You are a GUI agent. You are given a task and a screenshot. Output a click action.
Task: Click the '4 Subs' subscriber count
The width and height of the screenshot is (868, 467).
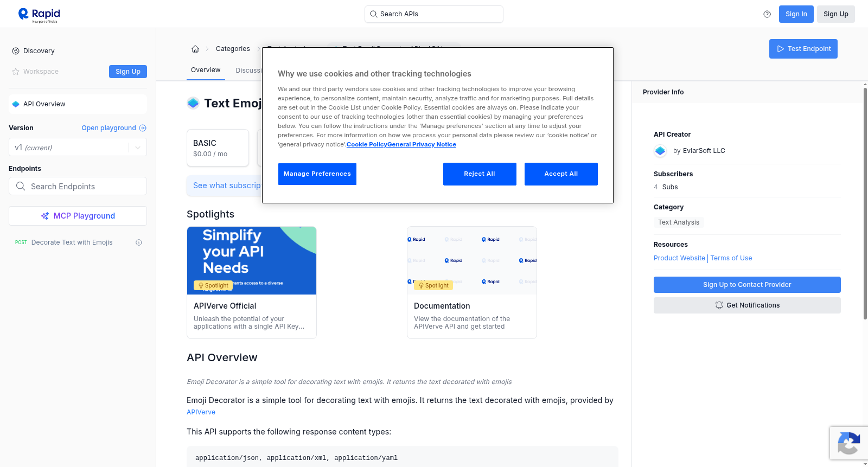pyautogui.click(x=666, y=187)
